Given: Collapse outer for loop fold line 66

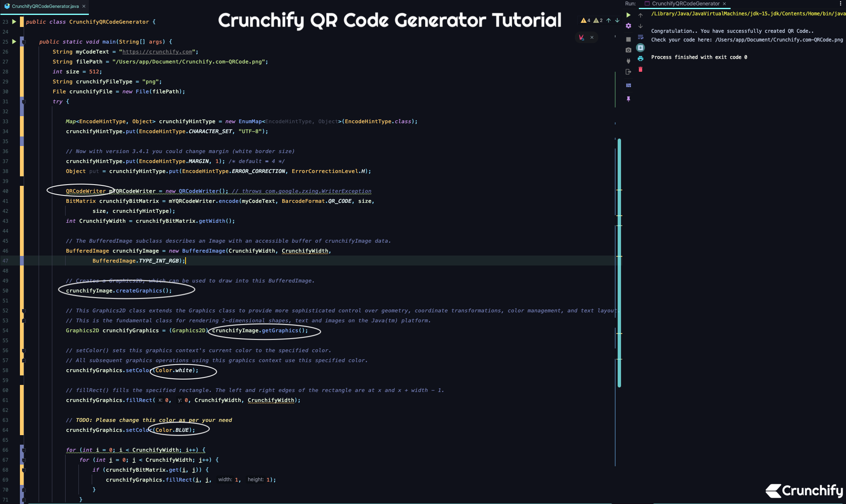Looking at the screenshot, I should click(24, 450).
